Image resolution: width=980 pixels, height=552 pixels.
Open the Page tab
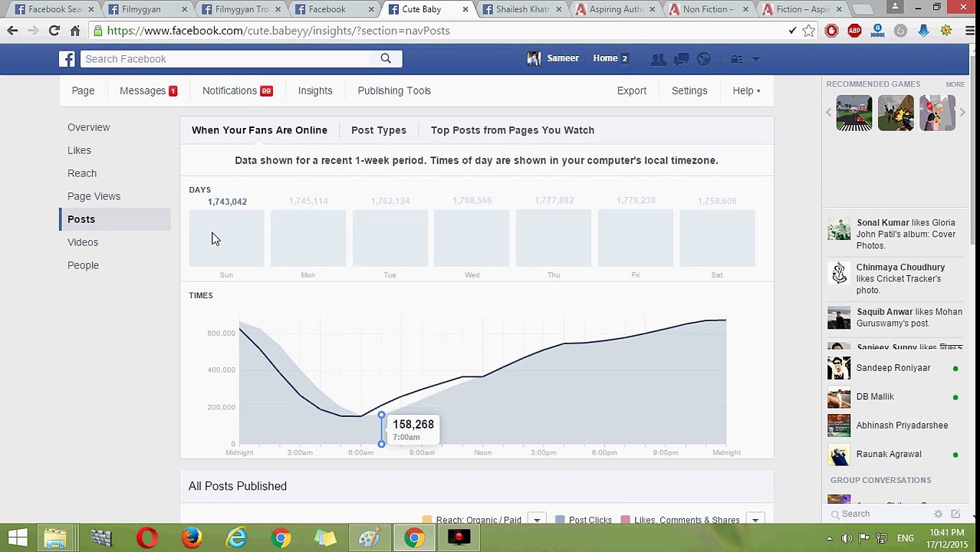[83, 90]
